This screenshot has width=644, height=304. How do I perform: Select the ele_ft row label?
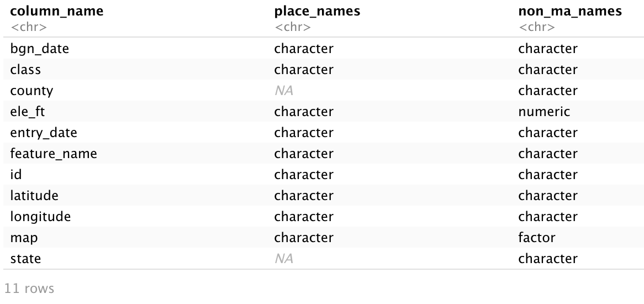(x=28, y=112)
